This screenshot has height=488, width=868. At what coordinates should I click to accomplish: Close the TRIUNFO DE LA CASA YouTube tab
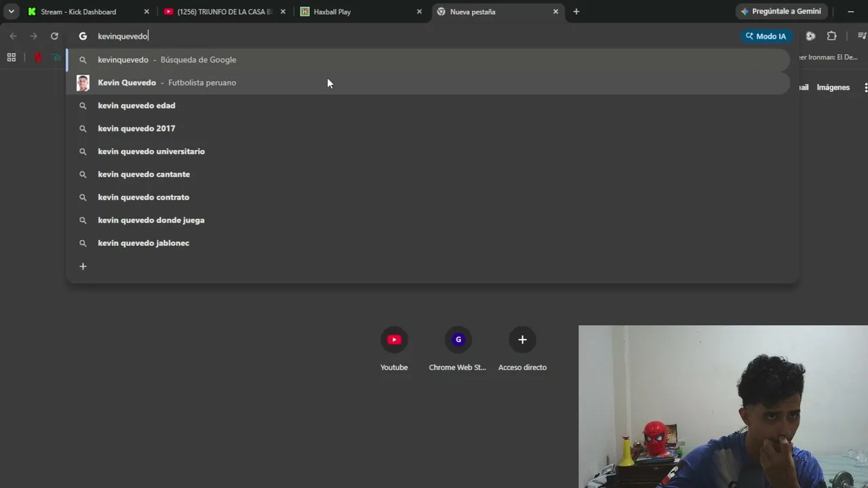[x=283, y=12]
